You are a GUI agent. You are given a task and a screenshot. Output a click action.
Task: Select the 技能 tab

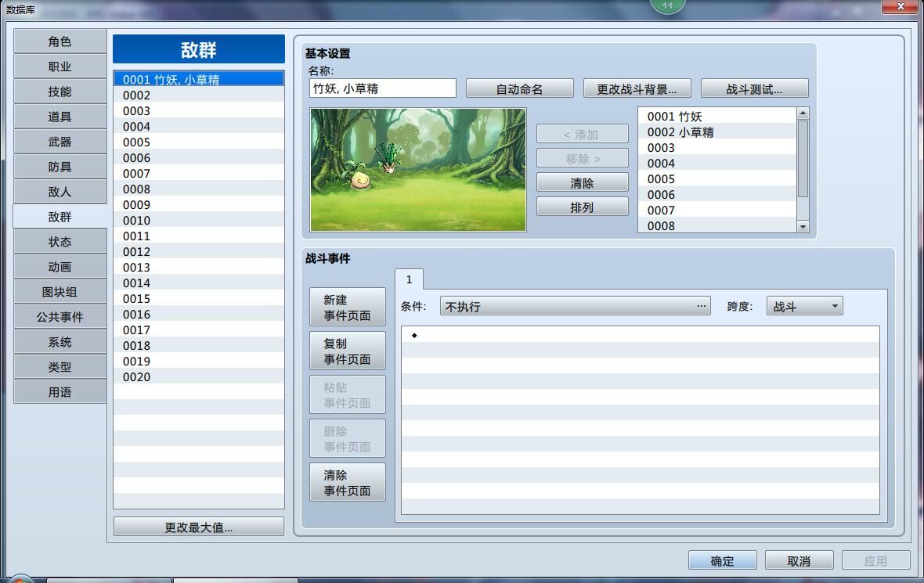(x=60, y=92)
